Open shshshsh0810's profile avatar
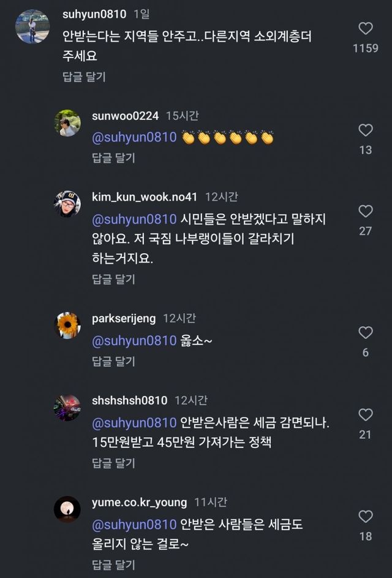392x578 pixels. [x=67, y=407]
